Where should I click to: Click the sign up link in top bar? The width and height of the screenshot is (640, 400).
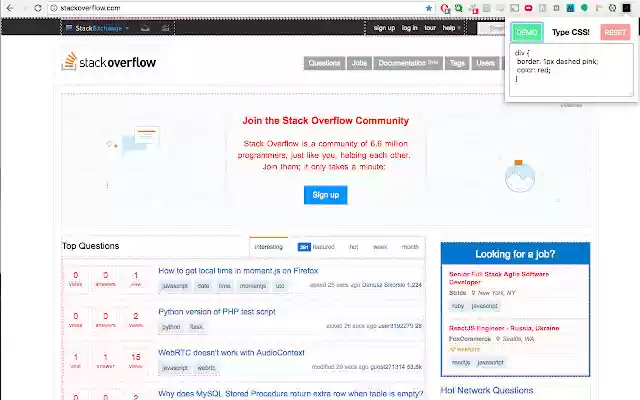point(384,28)
